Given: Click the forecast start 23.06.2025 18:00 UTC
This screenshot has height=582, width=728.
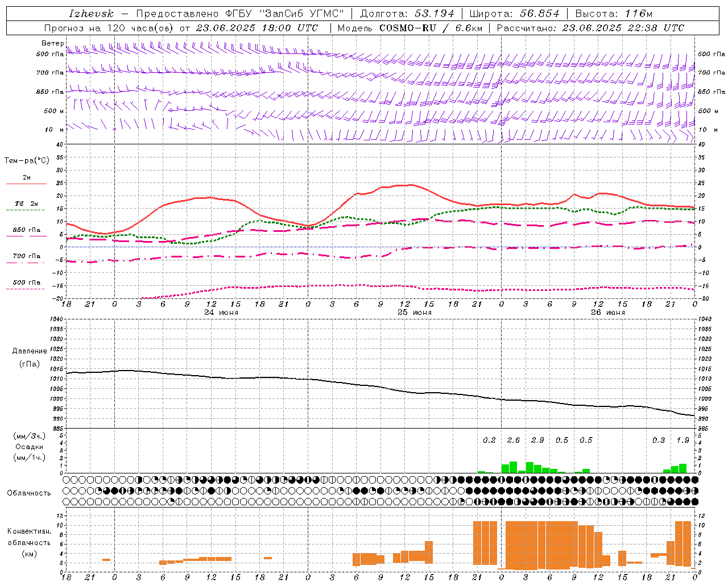Looking at the screenshot, I should click(x=257, y=28).
